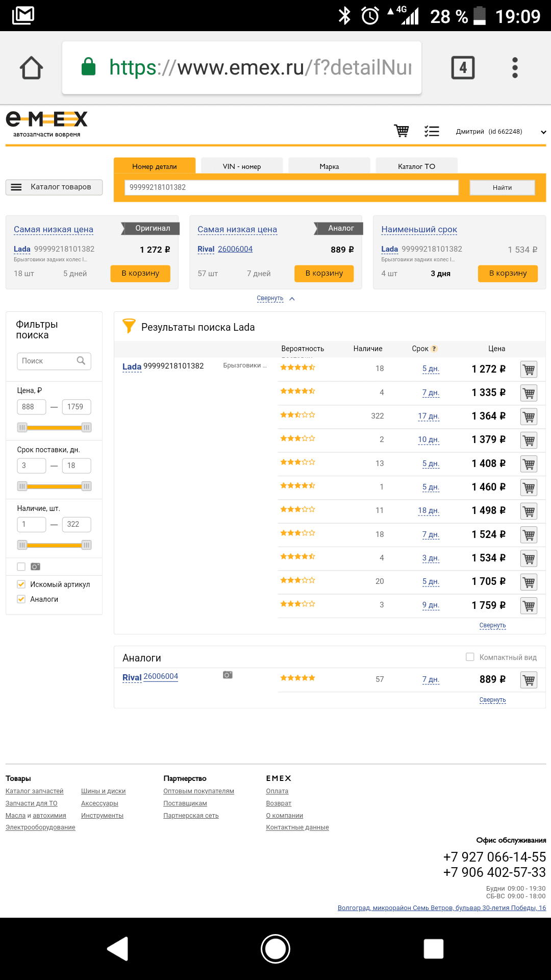The image size is (551, 980).
Task: Uncheck the Искомый артикул checkbox
Action: (21, 584)
